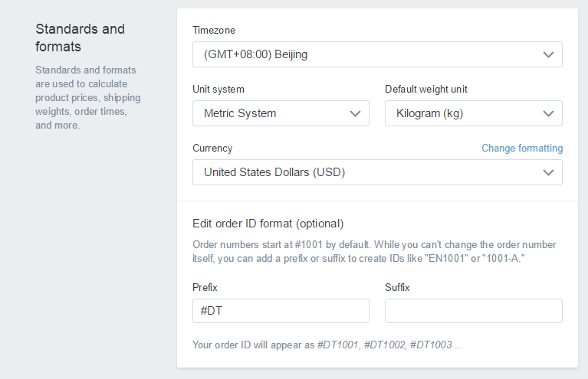588x379 pixels.
Task: Click the Timezone field label
Action: point(214,31)
